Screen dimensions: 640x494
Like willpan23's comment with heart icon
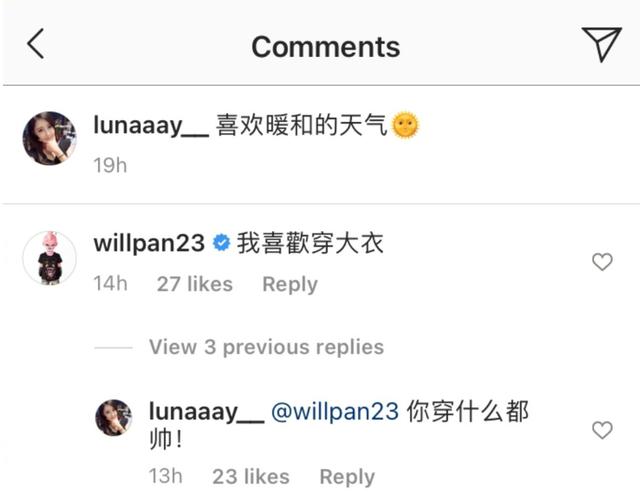click(x=602, y=262)
